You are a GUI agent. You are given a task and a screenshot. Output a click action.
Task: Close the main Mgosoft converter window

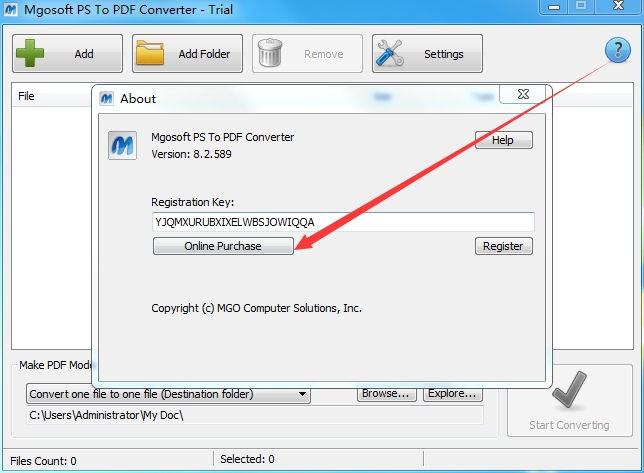click(x=618, y=6)
